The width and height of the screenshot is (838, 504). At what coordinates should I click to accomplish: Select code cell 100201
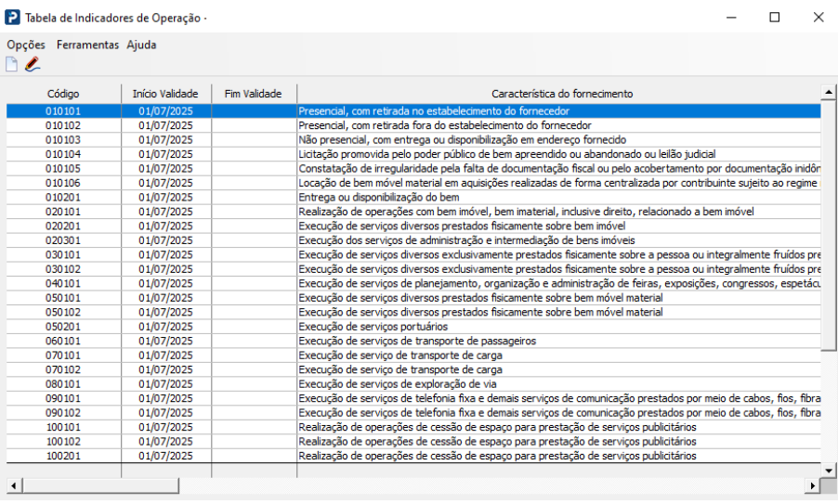coord(63,457)
